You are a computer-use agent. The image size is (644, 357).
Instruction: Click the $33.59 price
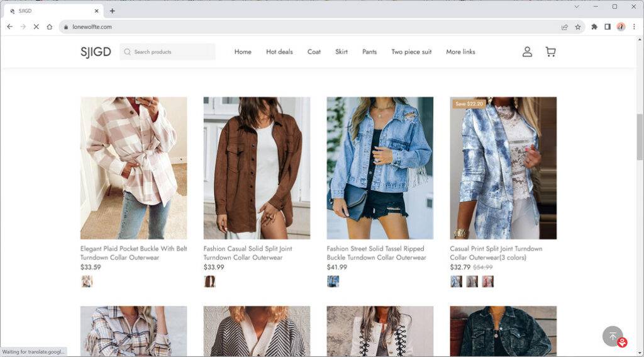point(91,267)
